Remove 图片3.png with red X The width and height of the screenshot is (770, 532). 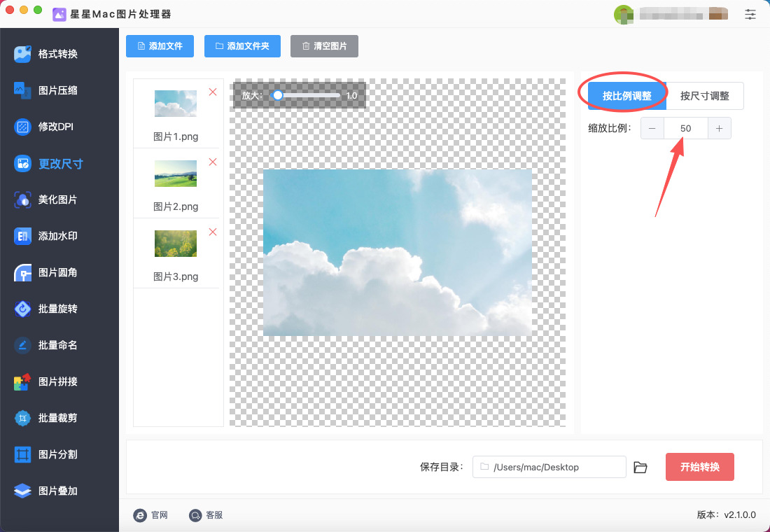tap(213, 232)
